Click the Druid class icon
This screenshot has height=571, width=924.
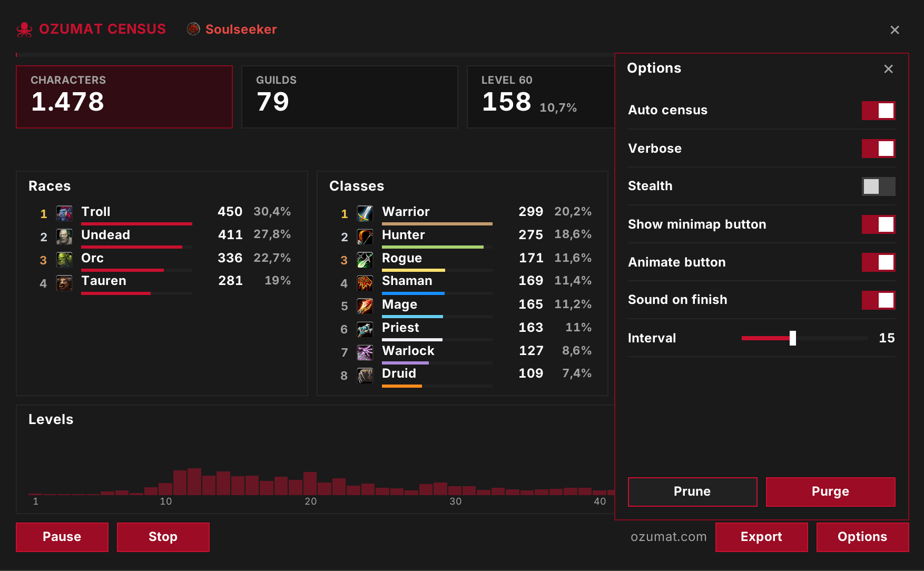click(x=365, y=376)
